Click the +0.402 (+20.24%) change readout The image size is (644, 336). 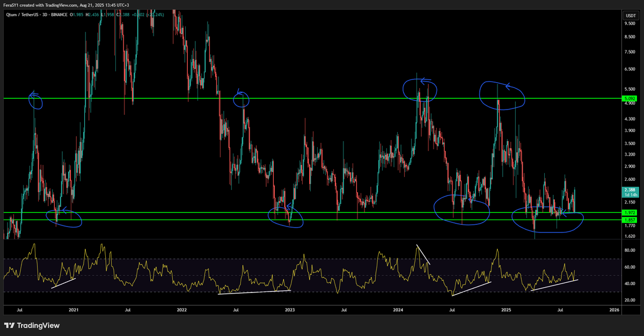tap(148, 16)
